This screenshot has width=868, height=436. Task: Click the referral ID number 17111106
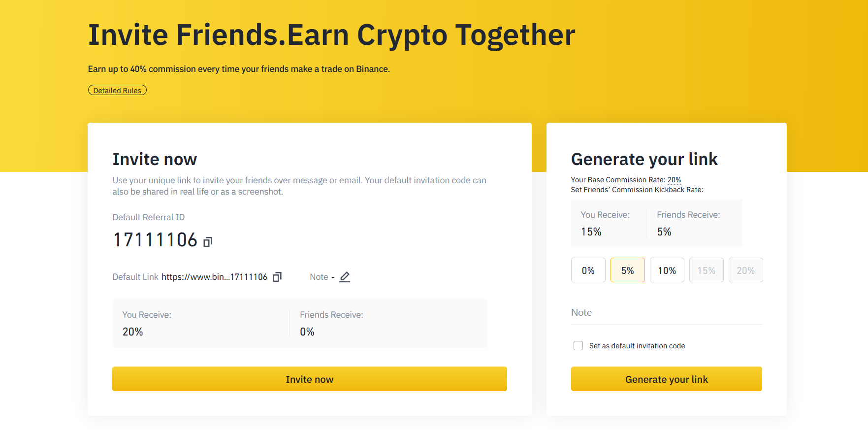point(155,240)
